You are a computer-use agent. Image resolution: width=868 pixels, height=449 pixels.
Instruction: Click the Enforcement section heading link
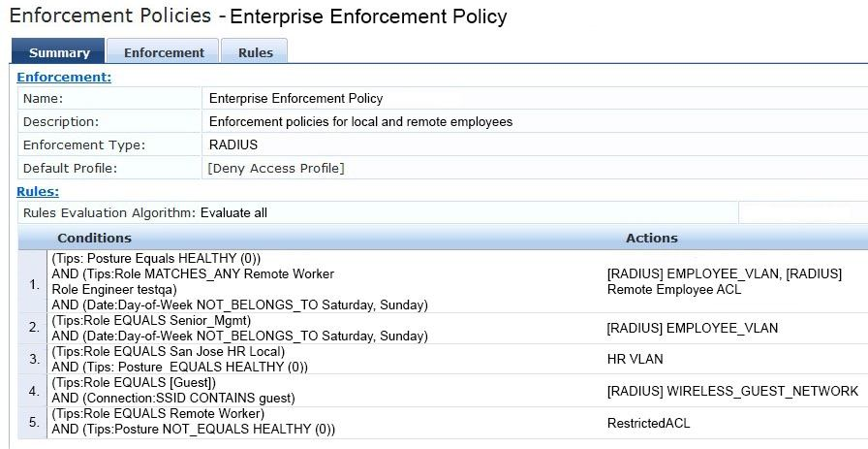click(64, 77)
